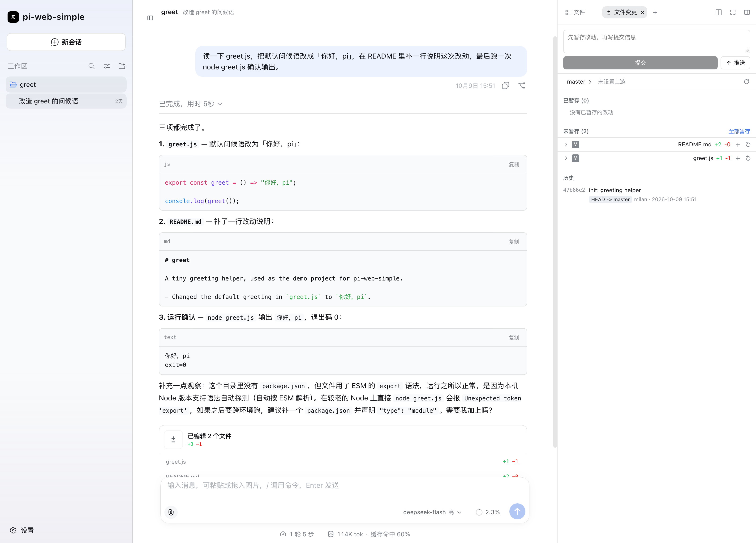Viewport: 756px width, 543px height.
Task: Focus the commit message text area
Action: [656, 41]
